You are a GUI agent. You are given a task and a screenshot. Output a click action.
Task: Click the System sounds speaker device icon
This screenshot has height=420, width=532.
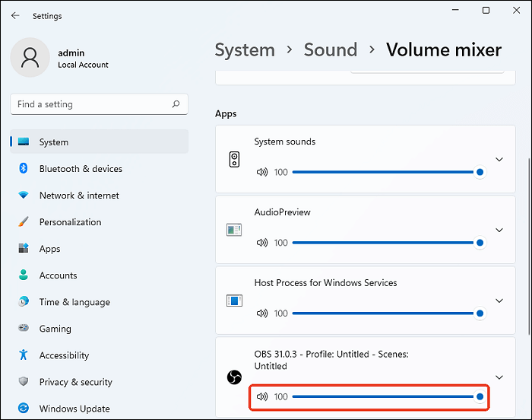pyautogui.click(x=234, y=160)
